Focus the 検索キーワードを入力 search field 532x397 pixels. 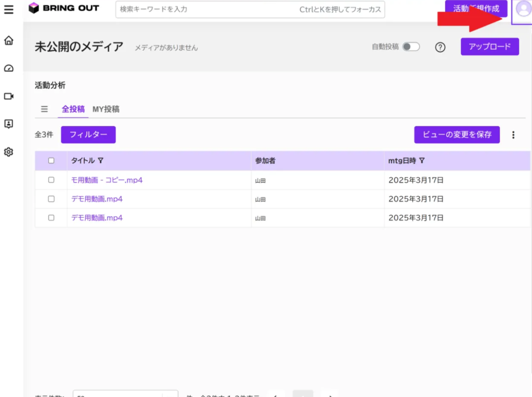(x=250, y=9)
